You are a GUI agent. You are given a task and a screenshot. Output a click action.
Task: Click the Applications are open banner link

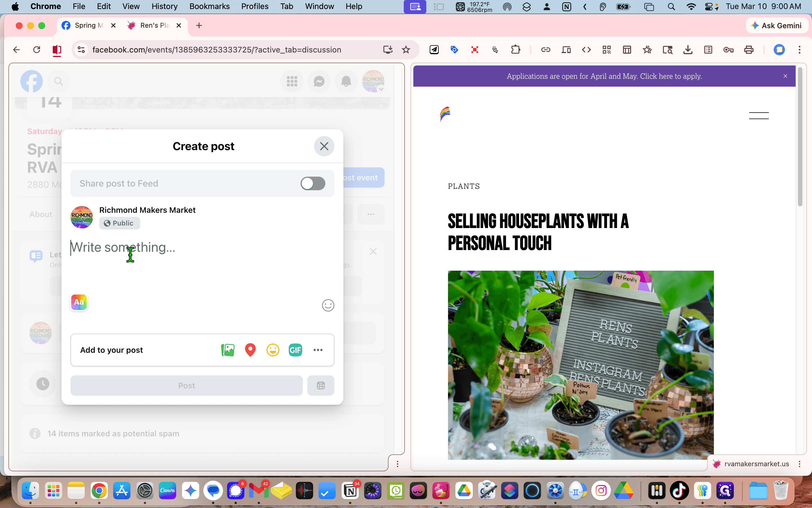[604, 76]
